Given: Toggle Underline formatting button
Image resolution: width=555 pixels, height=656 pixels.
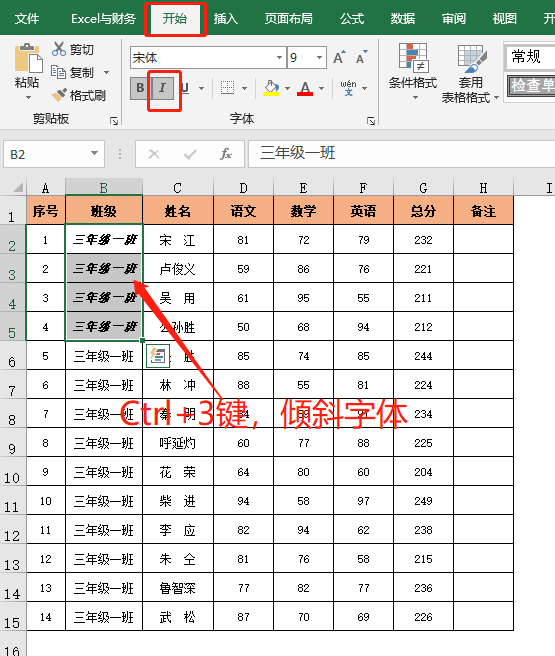Looking at the screenshot, I should tap(185, 88).
